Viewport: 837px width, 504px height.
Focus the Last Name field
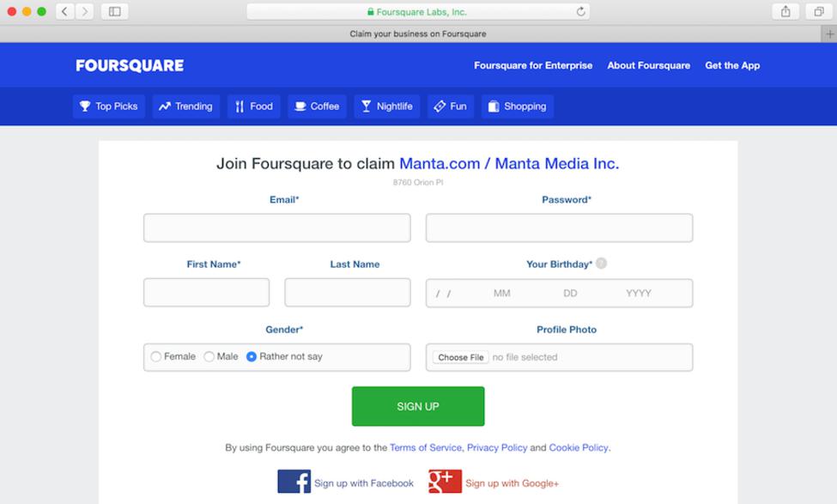(348, 293)
